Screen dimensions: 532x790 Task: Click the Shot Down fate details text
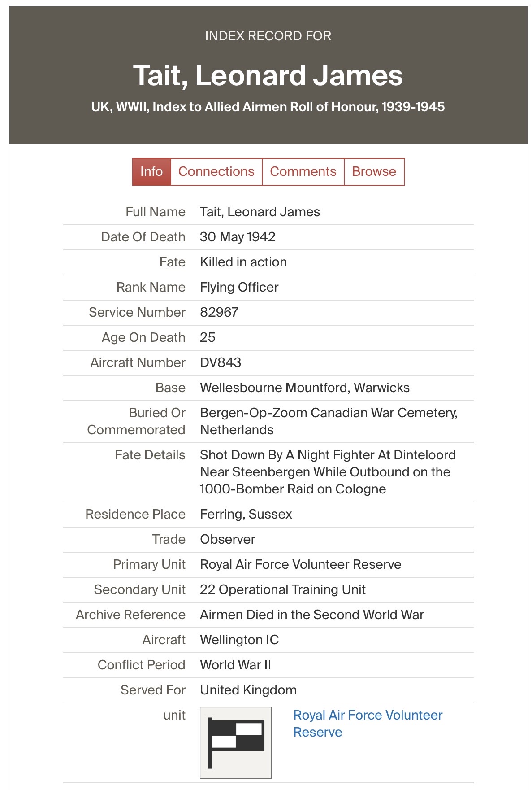tap(327, 472)
